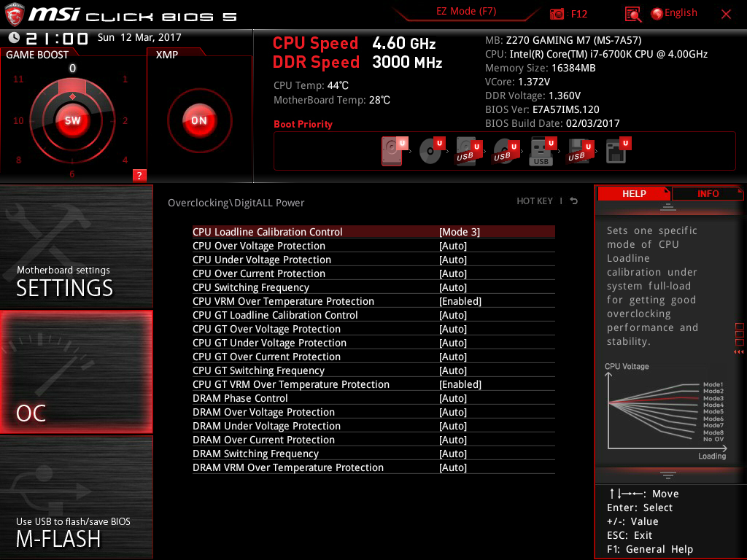Open the SETTINGS motherboard section
The image size is (747, 560).
pos(76,246)
